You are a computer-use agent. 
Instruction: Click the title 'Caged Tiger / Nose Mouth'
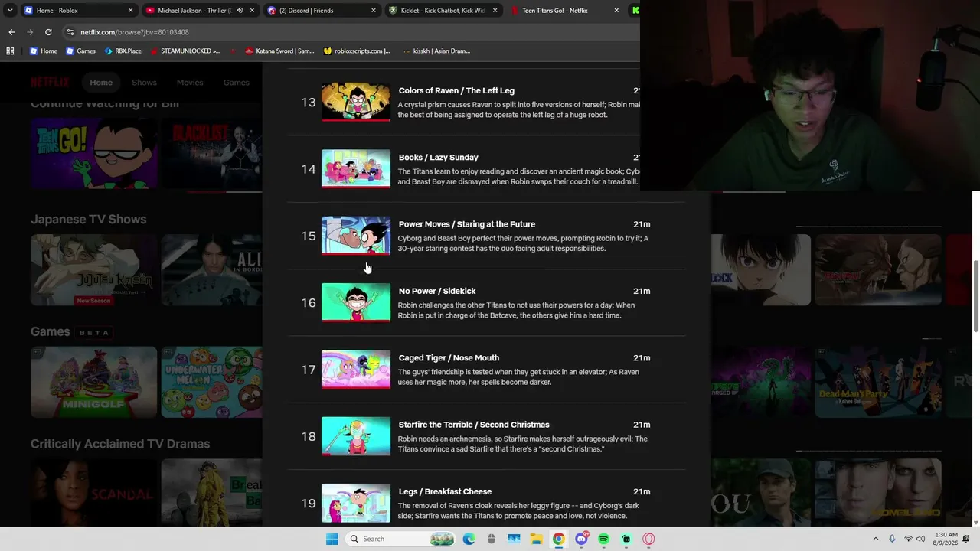pyautogui.click(x=449, y=358)
